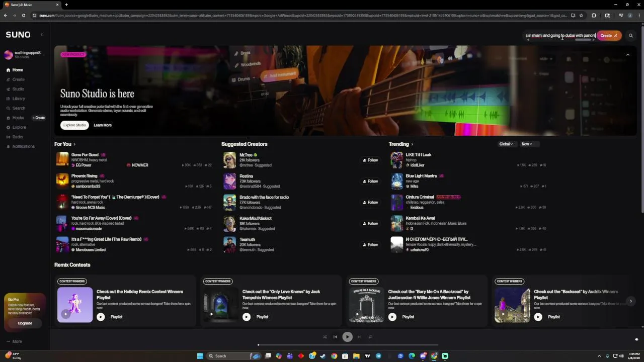Collapse the Suno sidebar with the chevron

42,35
